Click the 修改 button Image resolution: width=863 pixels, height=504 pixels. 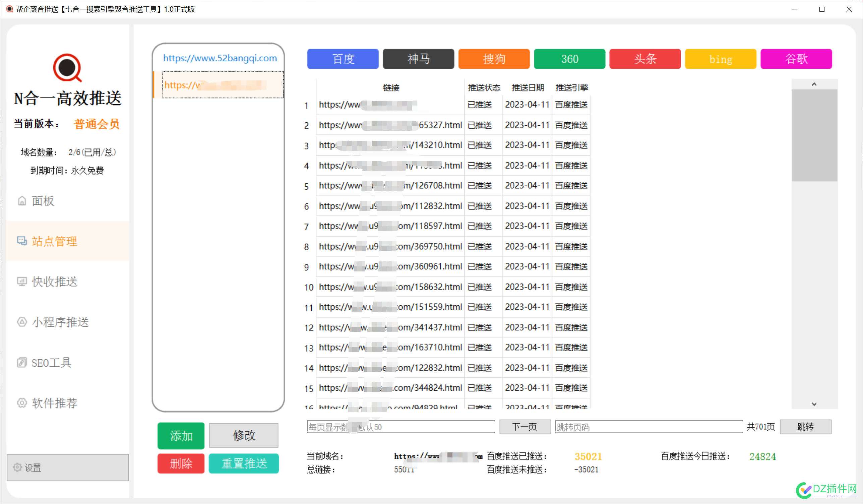[244, 435]
